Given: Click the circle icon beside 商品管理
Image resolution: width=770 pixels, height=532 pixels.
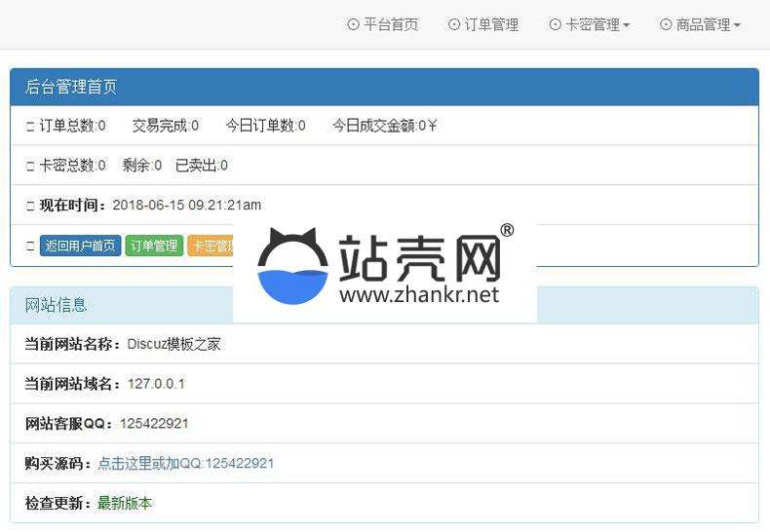Looking at the screenshot, I should click(666, 25).
